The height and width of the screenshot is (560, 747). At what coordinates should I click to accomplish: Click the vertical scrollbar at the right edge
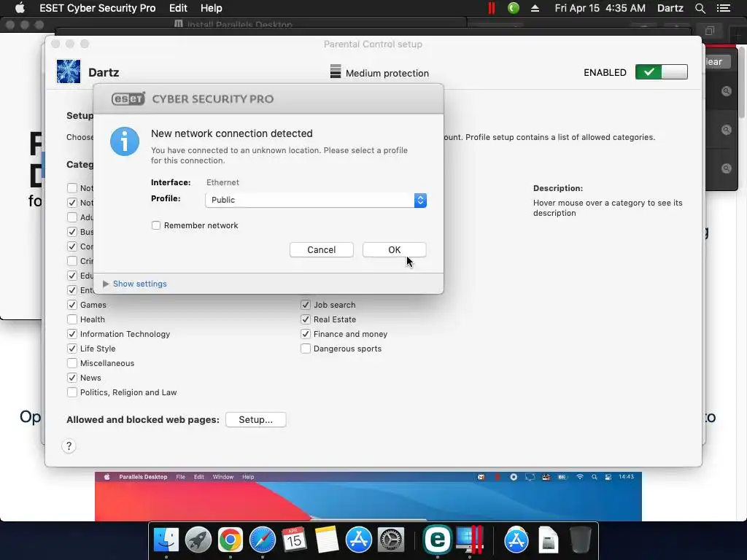742,82
